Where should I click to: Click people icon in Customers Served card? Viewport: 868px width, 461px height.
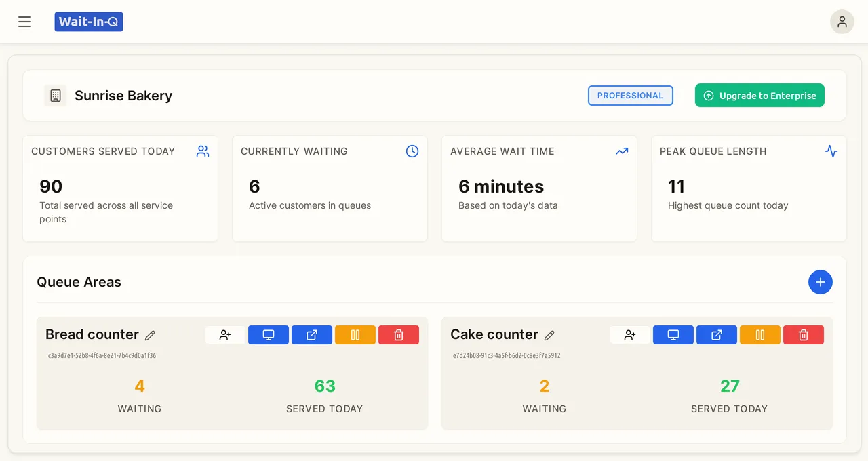tap(203, 151)
